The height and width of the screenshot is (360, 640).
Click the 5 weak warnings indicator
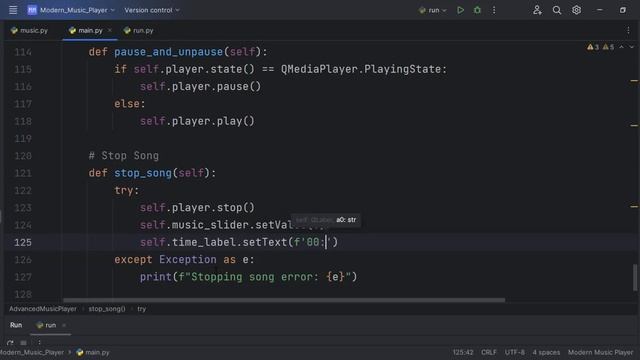(608, 47)
